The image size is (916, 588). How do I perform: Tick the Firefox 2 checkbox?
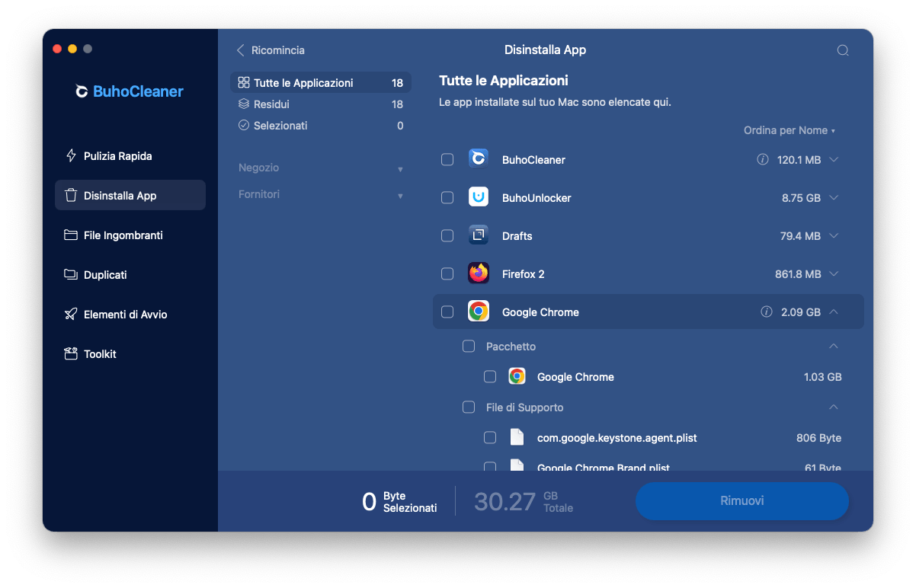(x=447, y=274)
